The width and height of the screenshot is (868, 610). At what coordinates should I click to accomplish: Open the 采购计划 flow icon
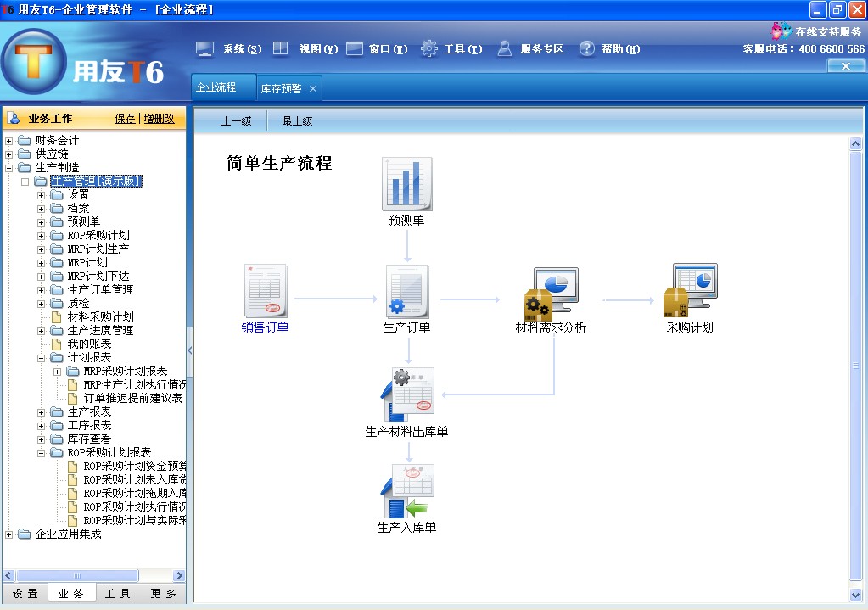click(x=691, y=290)
